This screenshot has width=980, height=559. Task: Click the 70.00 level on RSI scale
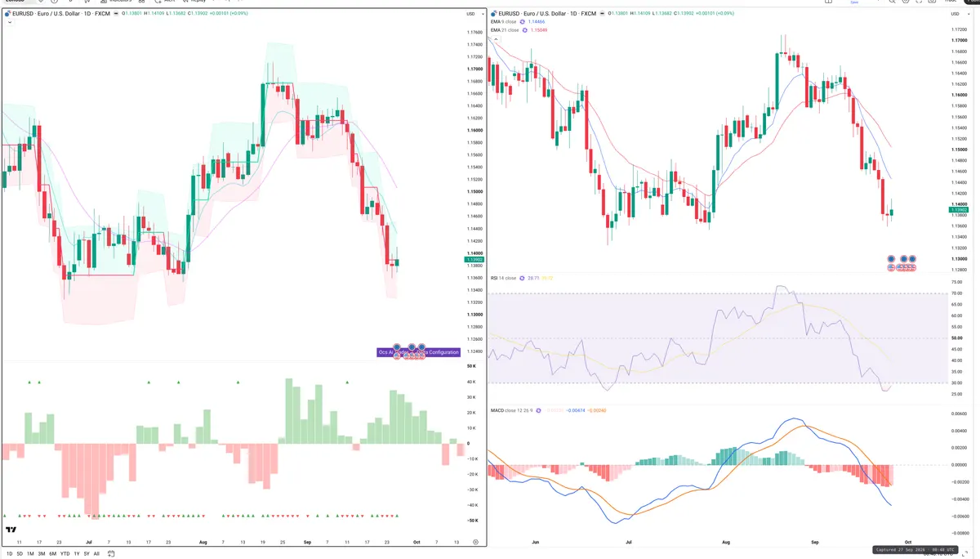coord(956,293)
